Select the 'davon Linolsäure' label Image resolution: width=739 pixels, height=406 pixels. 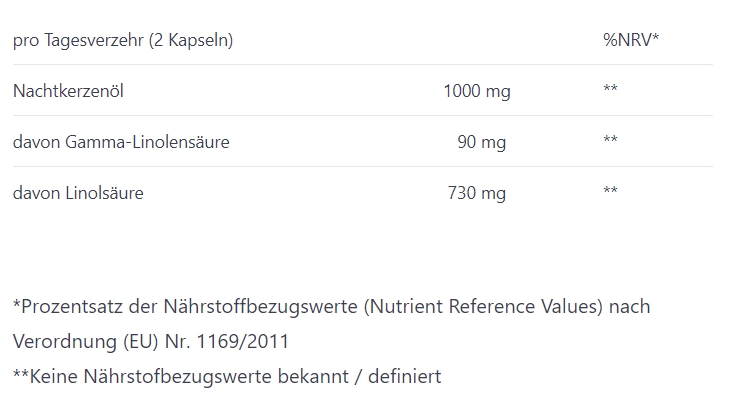(78, 193)
